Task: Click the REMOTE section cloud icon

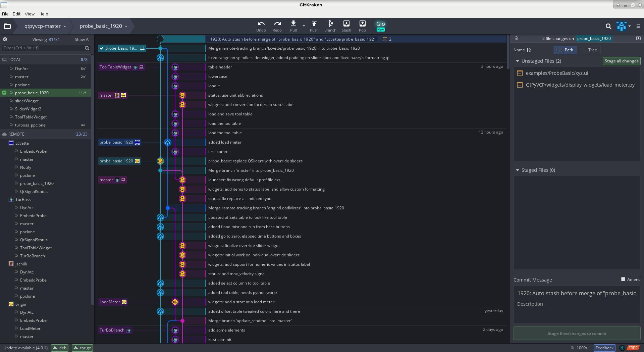Action: (4, 134)
